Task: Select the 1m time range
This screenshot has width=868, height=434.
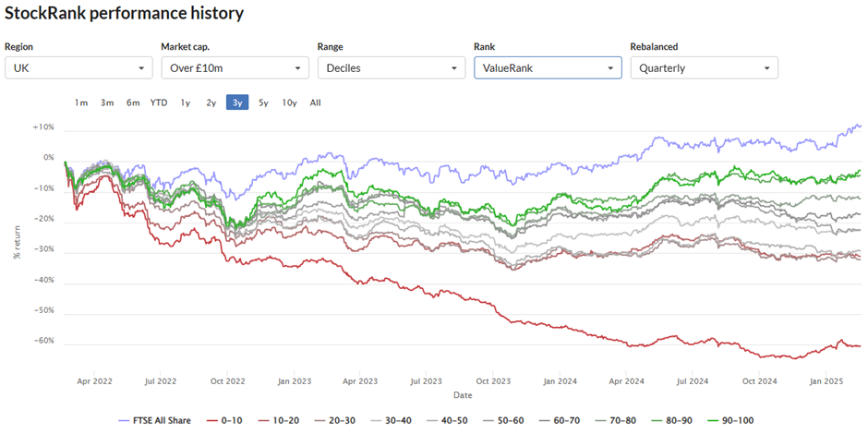Action: 81,102
